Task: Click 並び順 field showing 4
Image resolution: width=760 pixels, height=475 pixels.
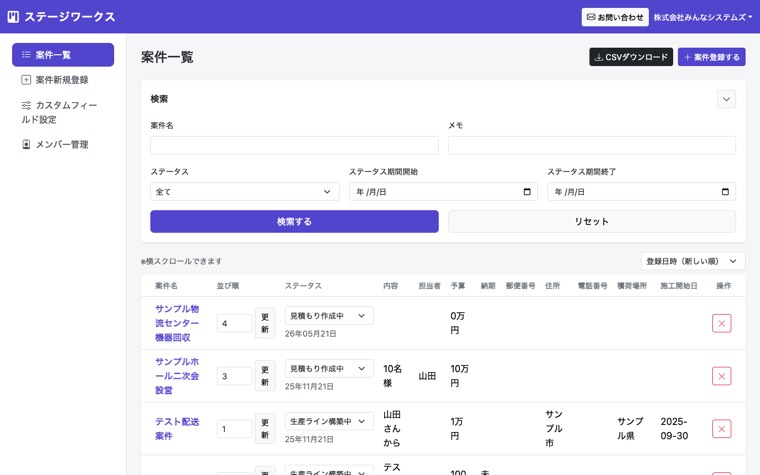Action: pyautogui.click(x=234, y=323)
